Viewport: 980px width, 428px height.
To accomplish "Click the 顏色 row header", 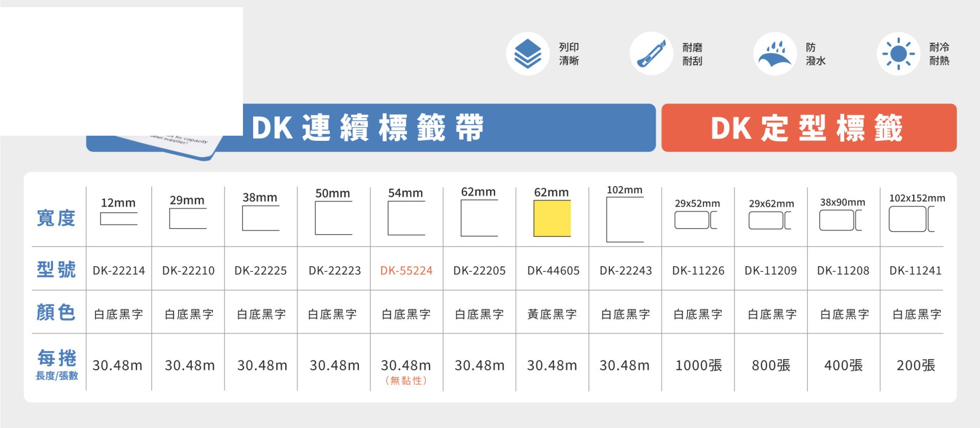I will click(56, 312).
